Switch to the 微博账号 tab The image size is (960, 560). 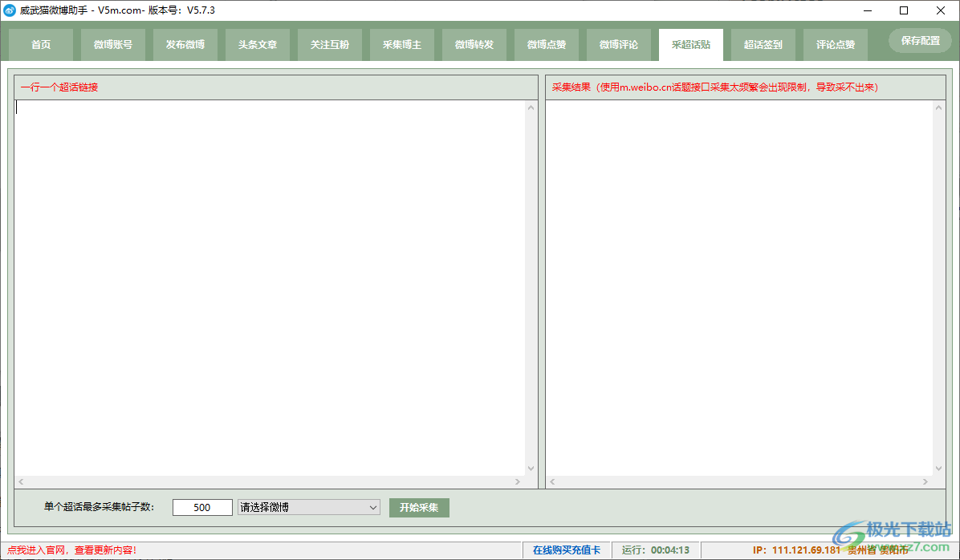[113, 45]
